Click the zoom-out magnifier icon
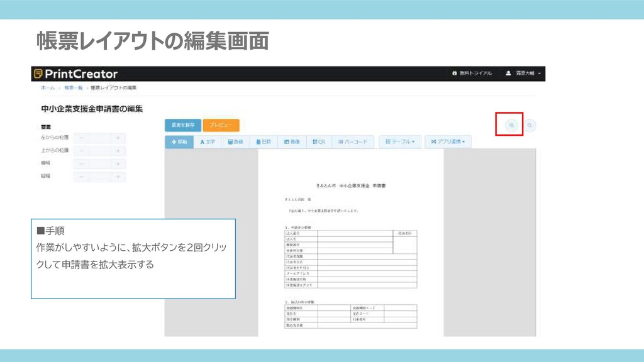The image size is (644, 362). pyautogui.click(x=530, y=125)
